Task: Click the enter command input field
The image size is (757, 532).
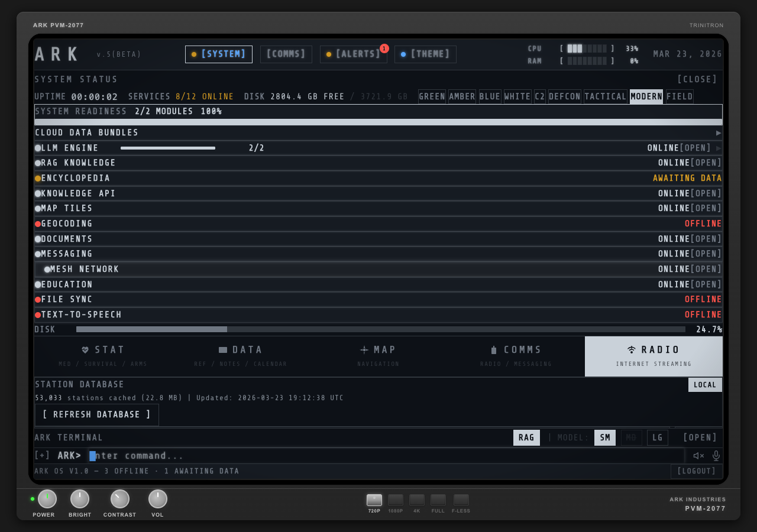Action: pyautogui.click(x=237, y=455)
